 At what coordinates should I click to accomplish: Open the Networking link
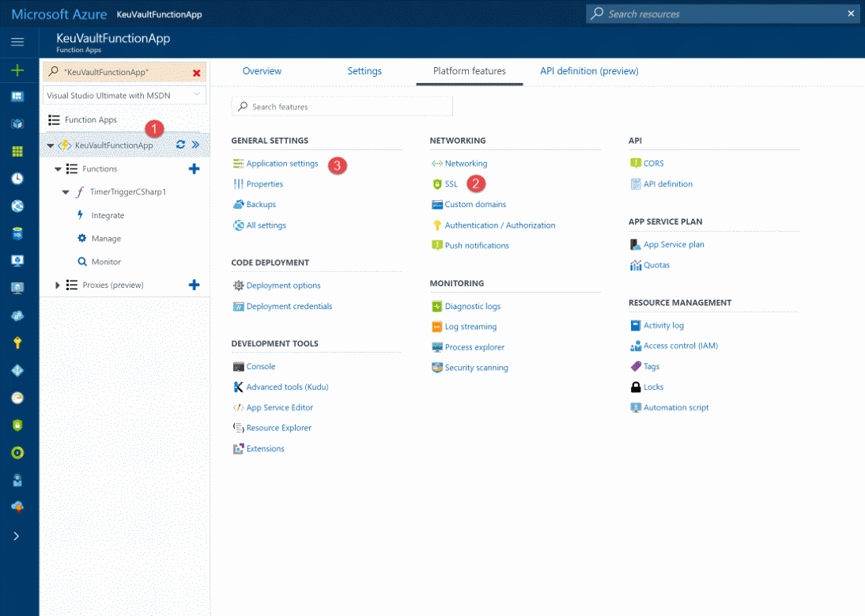coord(466,163)
